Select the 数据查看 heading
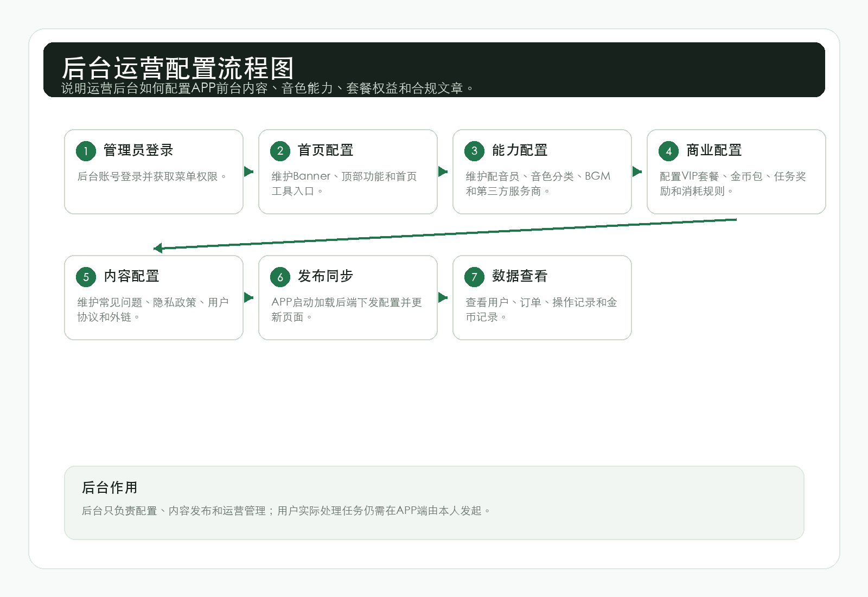This screenshot has height=597, width=868. (x=520, y=276)
